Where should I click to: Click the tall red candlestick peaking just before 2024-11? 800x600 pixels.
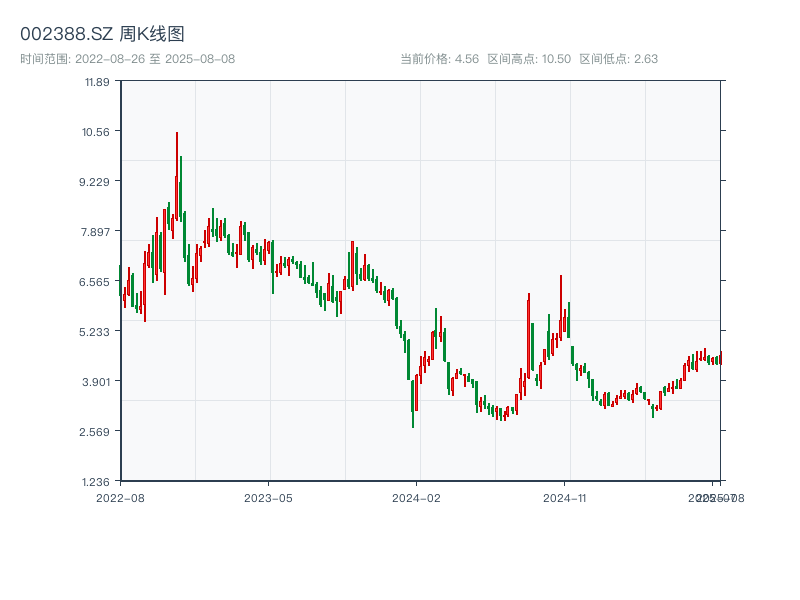(561, 308)
